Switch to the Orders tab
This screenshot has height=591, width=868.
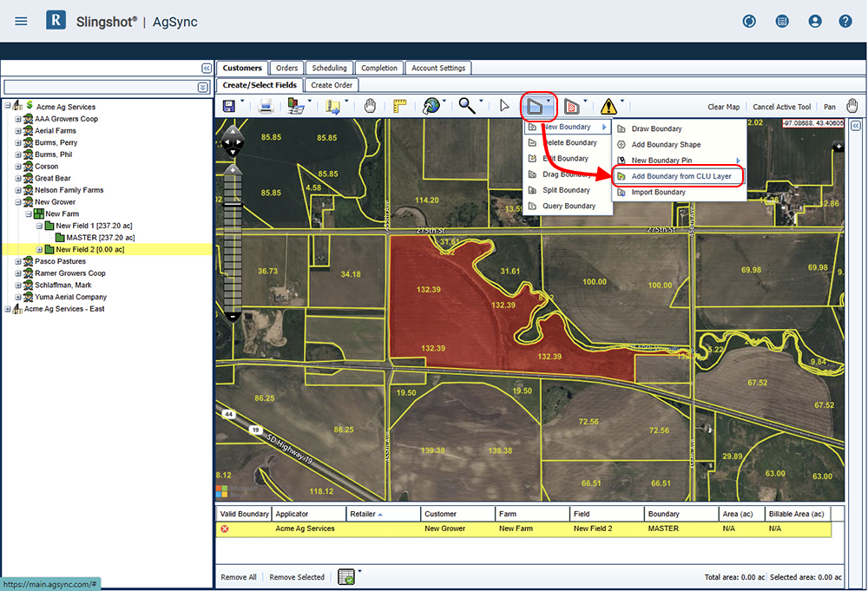(286, 68)
